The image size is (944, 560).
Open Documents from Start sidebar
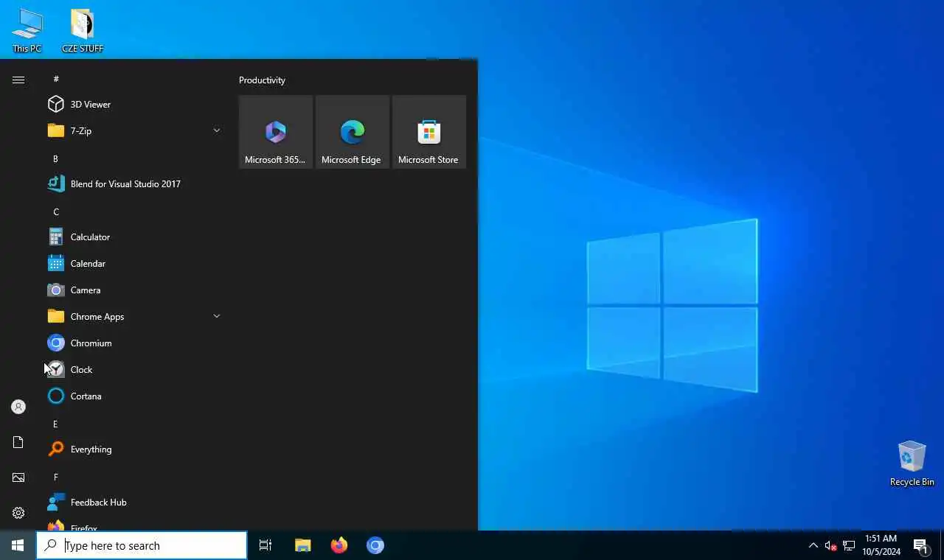pos(18,442)
